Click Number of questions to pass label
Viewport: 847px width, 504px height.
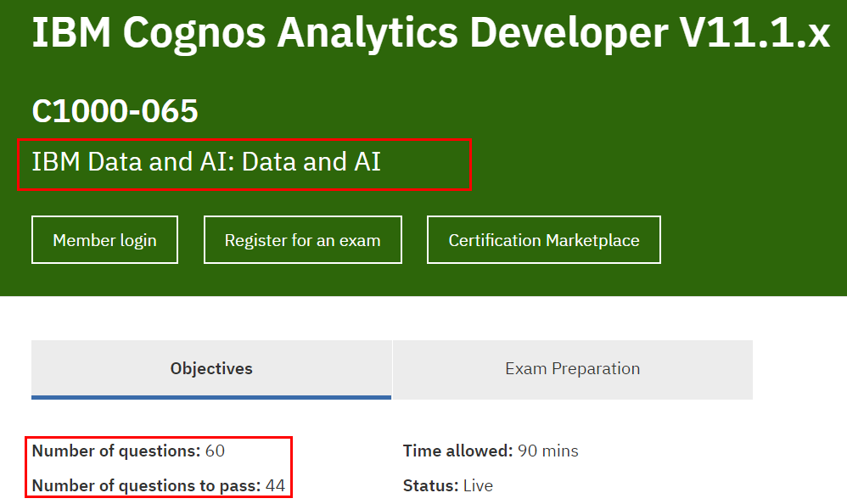[146, 486]
